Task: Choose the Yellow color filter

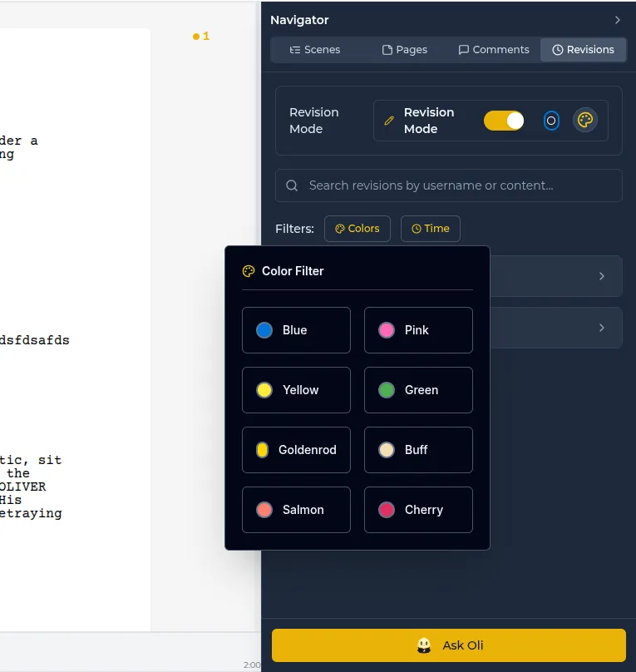Action: click(x=296, y=390)
